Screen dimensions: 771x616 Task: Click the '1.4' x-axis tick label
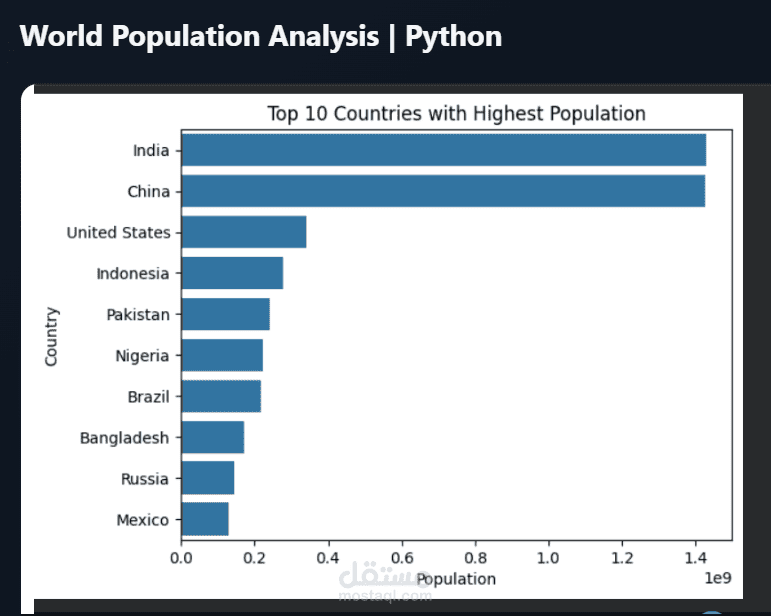pyautogui.click(x=696, y=558)
